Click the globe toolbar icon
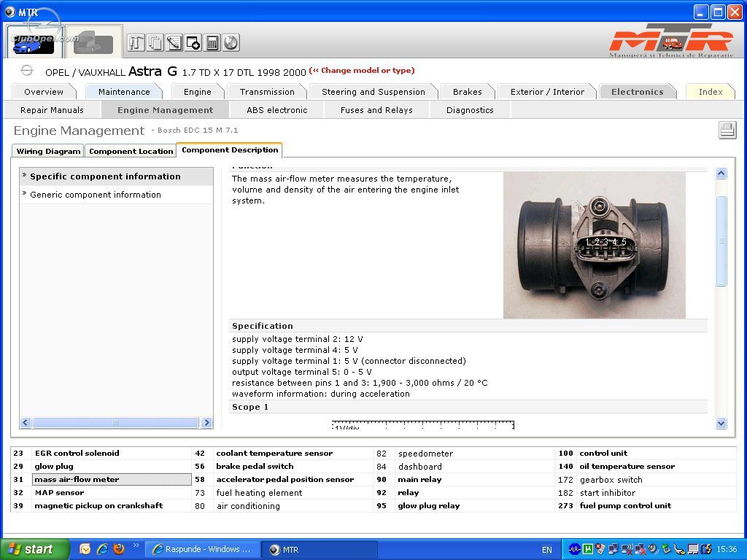 231,43
